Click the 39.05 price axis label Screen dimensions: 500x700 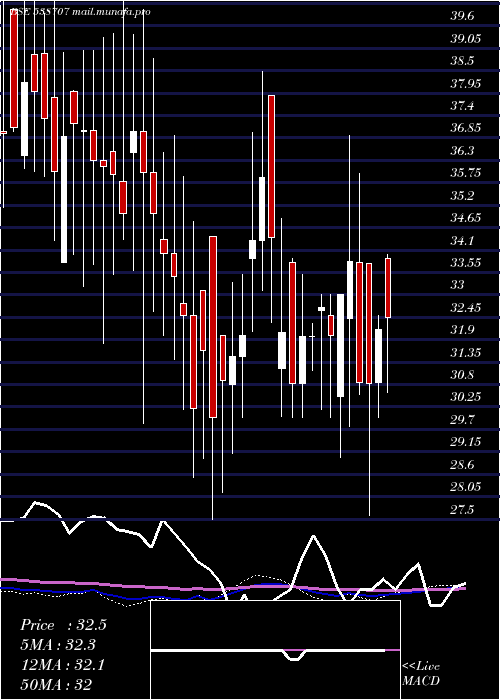click(466, 39)
